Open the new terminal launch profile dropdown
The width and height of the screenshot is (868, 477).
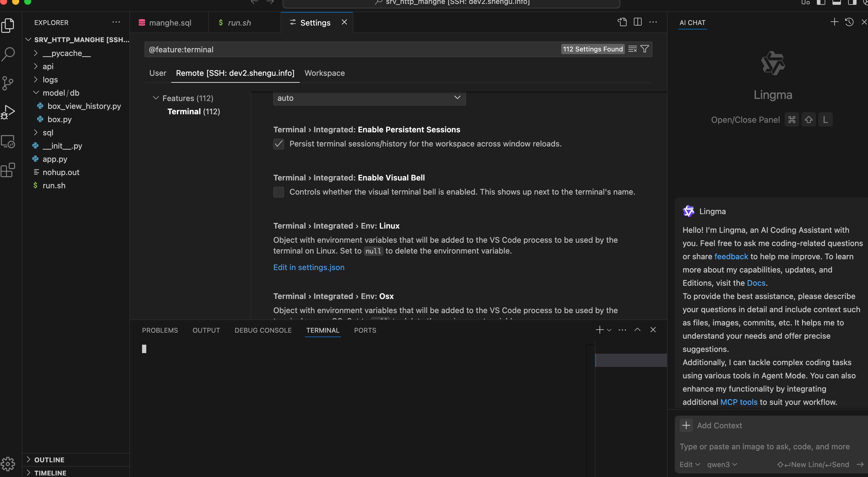[609, 330]
